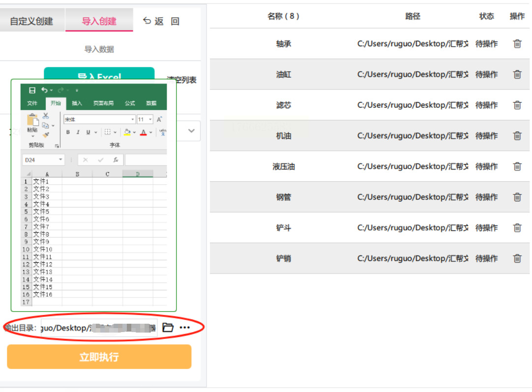This screenshot has width=532, height=392.
Task: Delete the 铲斗 entry via trash icon
Action: point(517,228)
